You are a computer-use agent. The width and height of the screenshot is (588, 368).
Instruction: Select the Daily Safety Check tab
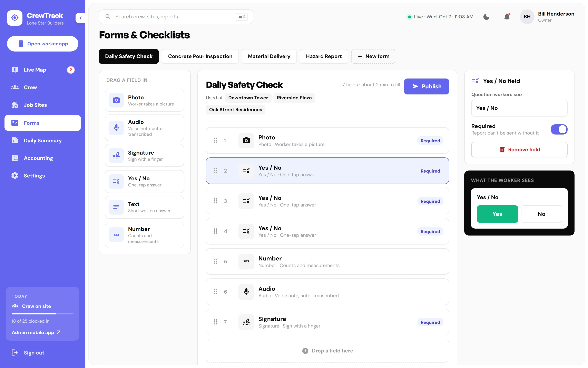129,56
